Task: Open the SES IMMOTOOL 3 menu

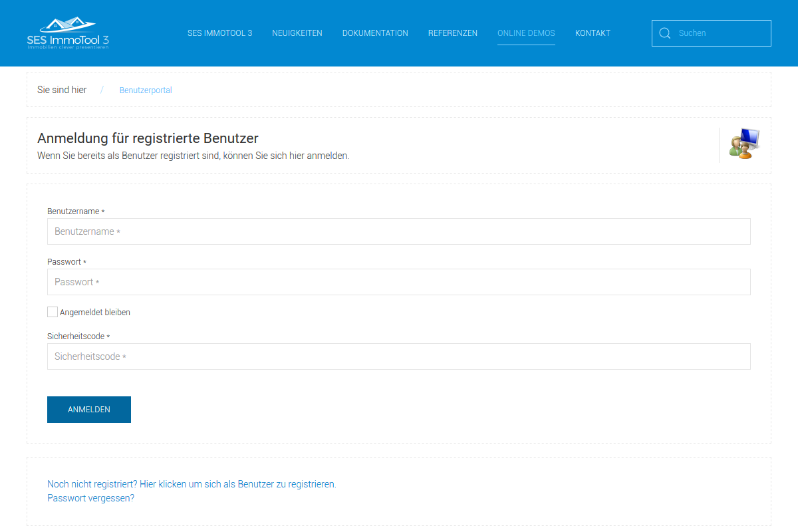Action: pyautogui.click(x=219, y=33)
